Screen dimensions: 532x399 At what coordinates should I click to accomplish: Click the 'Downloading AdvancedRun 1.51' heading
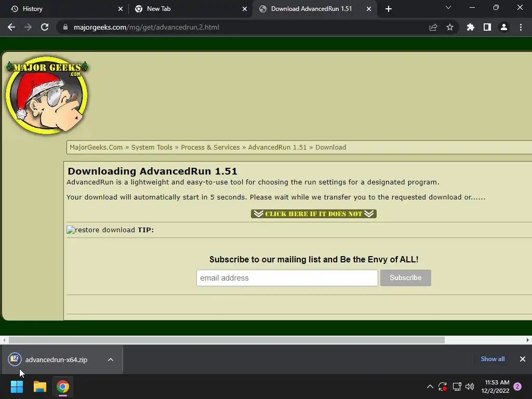tap(152, 171)
